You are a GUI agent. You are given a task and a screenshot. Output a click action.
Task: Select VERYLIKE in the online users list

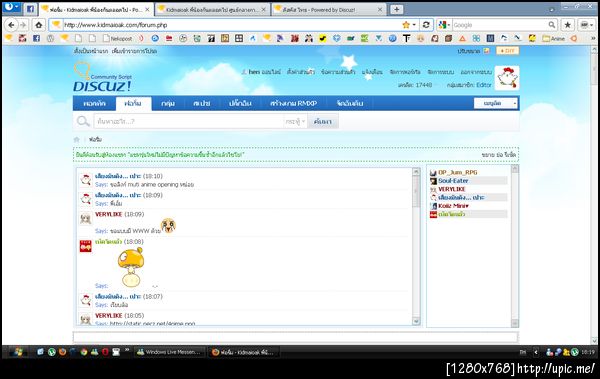452,189
